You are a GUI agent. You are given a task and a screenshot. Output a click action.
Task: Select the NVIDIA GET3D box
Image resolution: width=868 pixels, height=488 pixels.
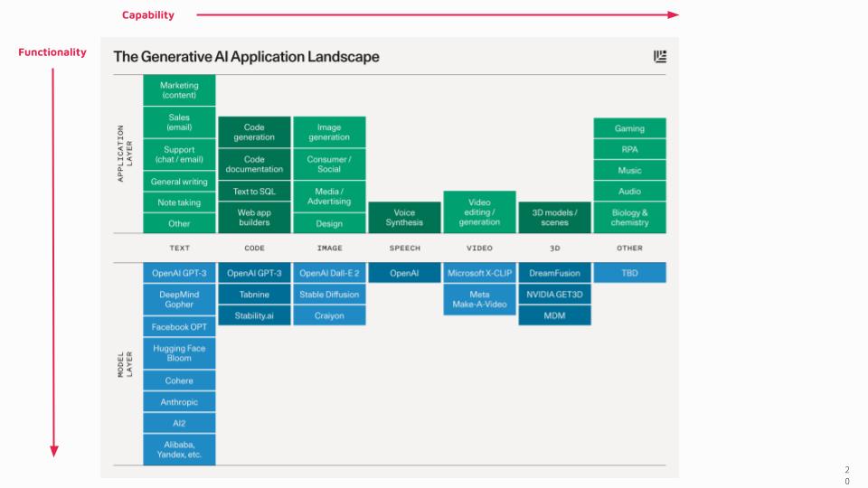point(554,295)
